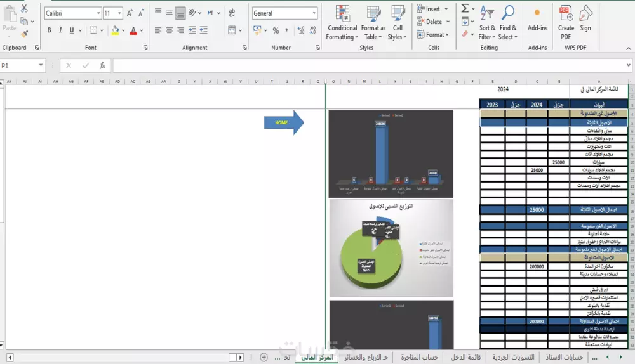
Task: Click the Decrease Indent icon
Action: 192,30
